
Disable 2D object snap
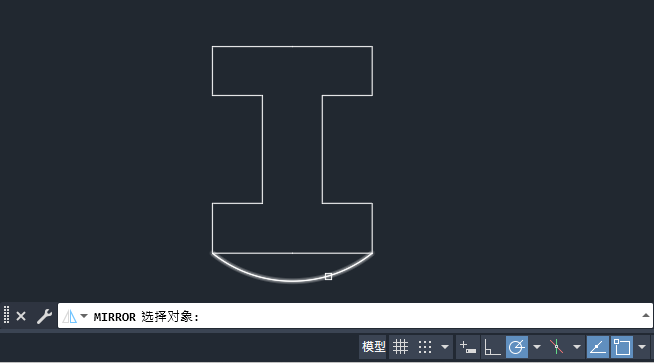coord(622,347)
